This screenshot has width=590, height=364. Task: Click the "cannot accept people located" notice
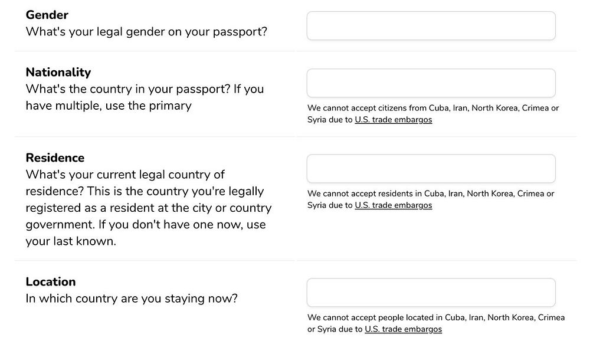coord(435,318)
